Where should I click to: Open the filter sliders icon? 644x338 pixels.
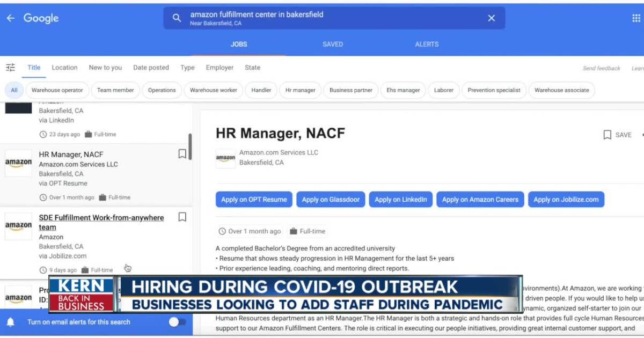click(10, 68)
